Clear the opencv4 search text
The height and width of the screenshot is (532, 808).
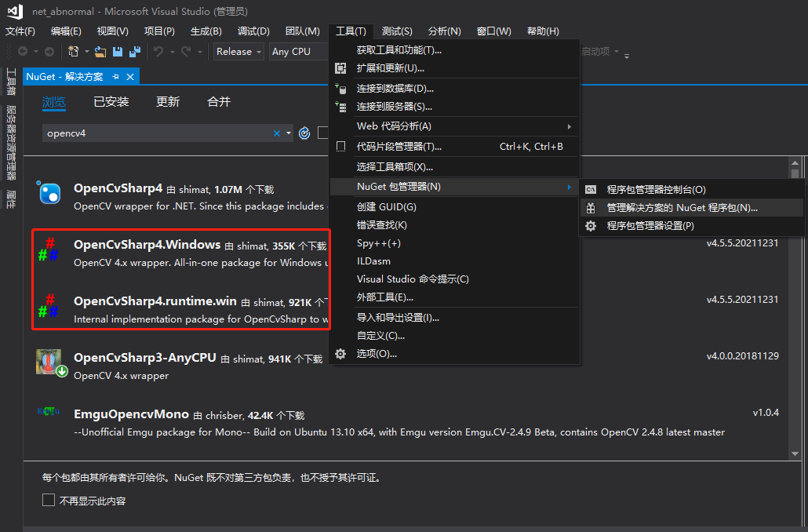277,133
